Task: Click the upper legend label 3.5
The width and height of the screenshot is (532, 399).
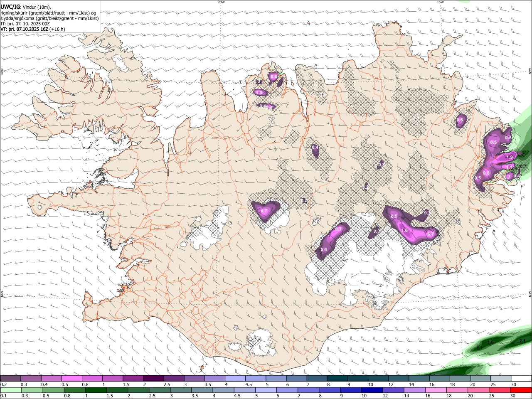Action: pos(208,384)
